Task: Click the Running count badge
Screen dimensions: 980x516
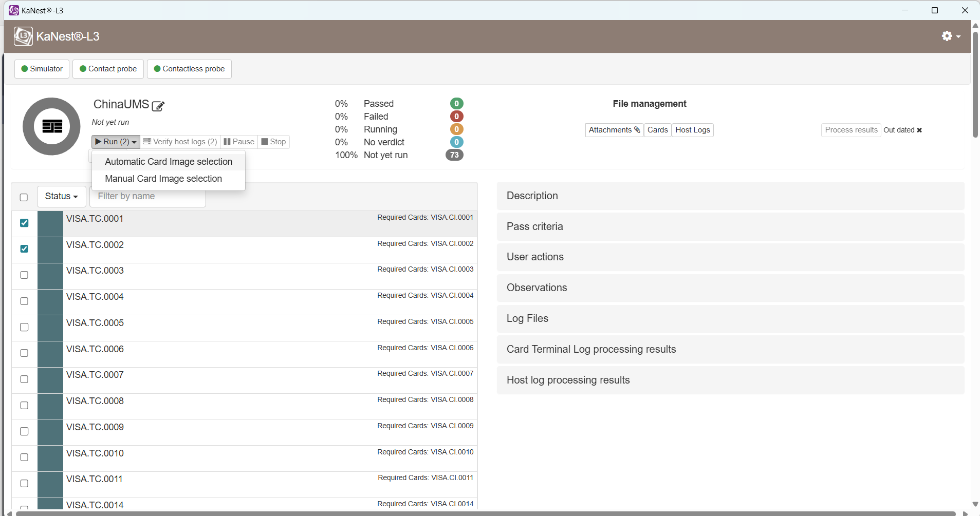Action: [456, 129]
